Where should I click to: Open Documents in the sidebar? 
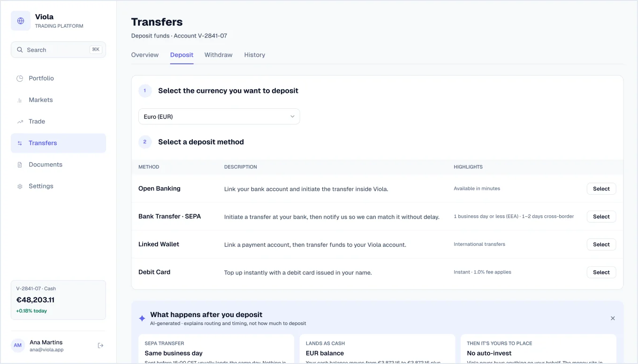(x=58, y=165)
